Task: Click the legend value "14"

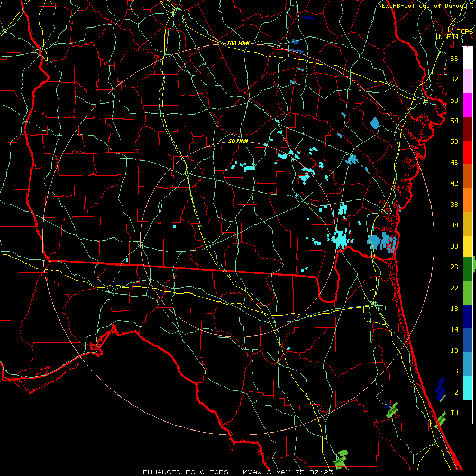Action: (x=454, y=329)
